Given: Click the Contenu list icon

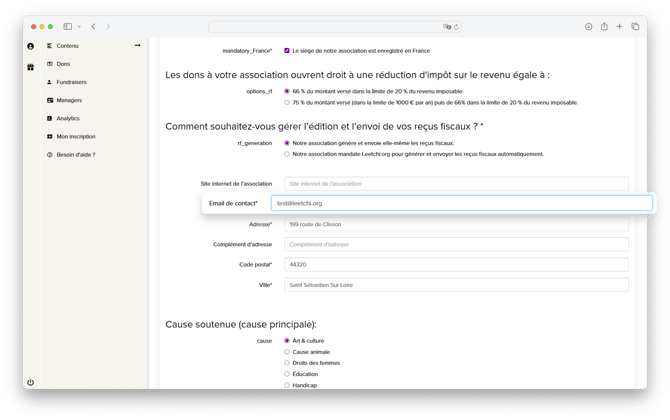Looking at the screenshot, I should coord(50,46).
